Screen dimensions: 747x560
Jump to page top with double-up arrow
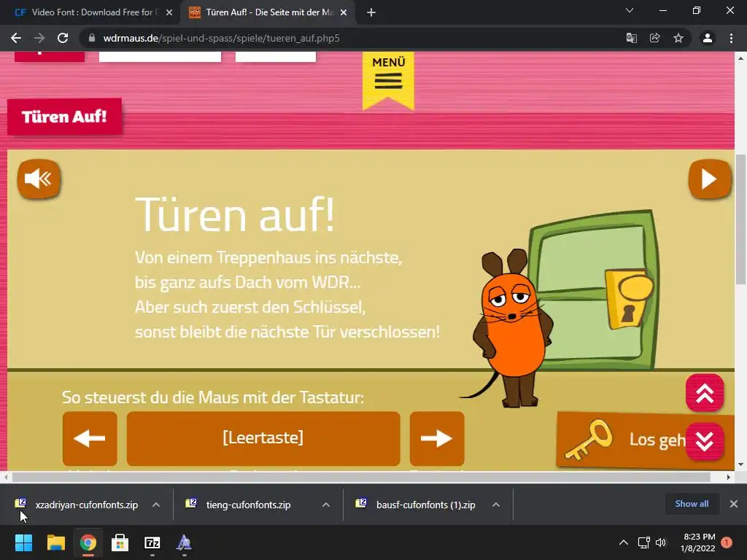point(705,393)
